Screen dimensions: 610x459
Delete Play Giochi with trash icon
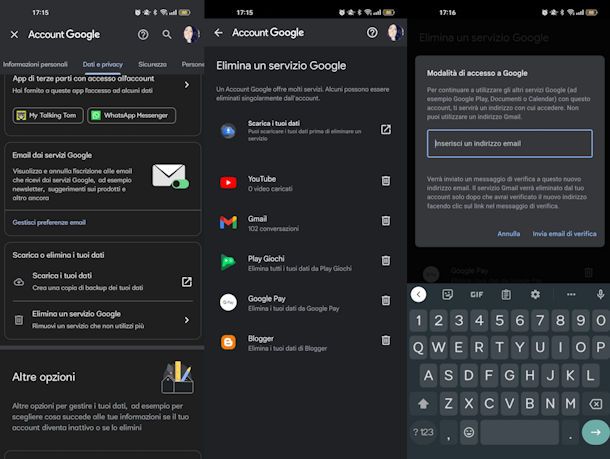pyautogui.click(x=386, y=261)
